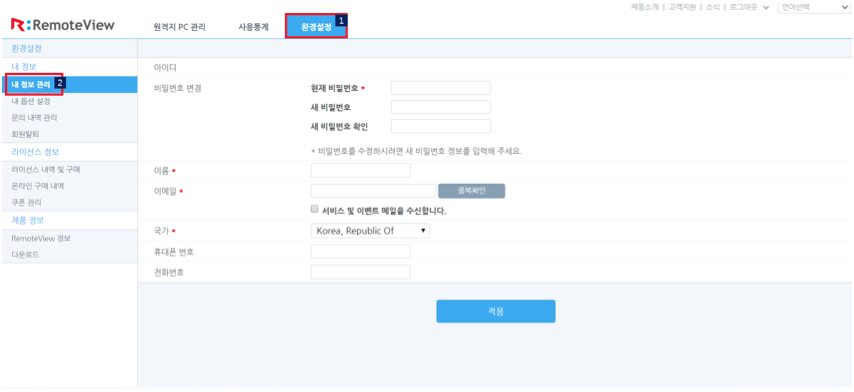The height and width of the screenshot is (392, 854).
Task: Click the RemoteView logo
Action: tap(63, 24)
